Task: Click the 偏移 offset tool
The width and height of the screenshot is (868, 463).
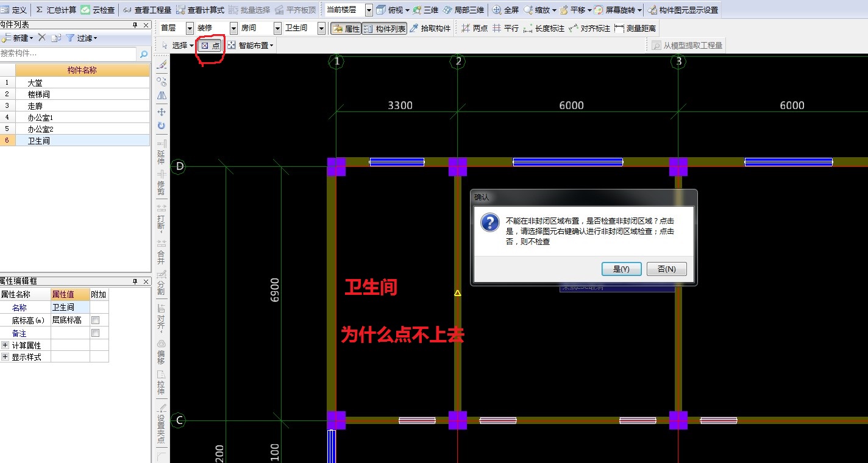Action: [162, 352]
